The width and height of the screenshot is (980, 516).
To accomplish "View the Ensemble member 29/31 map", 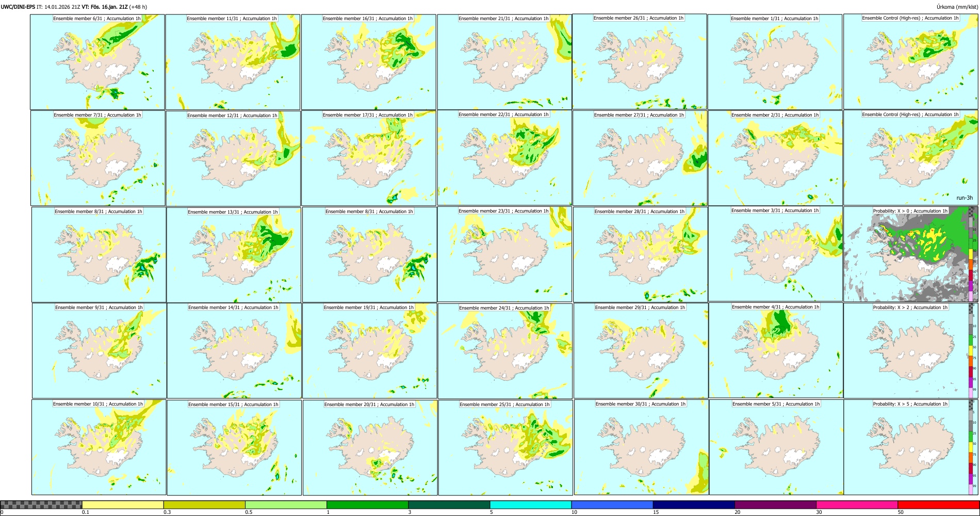I will coord(641,350).
